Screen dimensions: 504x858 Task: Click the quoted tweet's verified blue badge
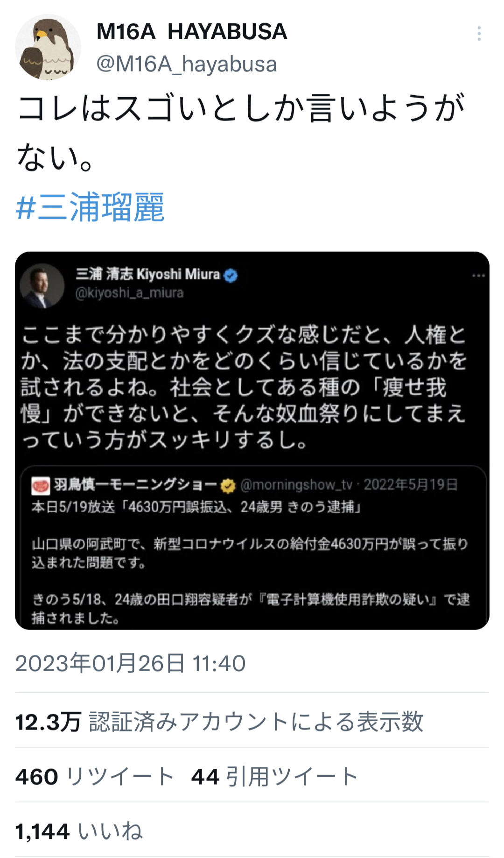[231, 276]
